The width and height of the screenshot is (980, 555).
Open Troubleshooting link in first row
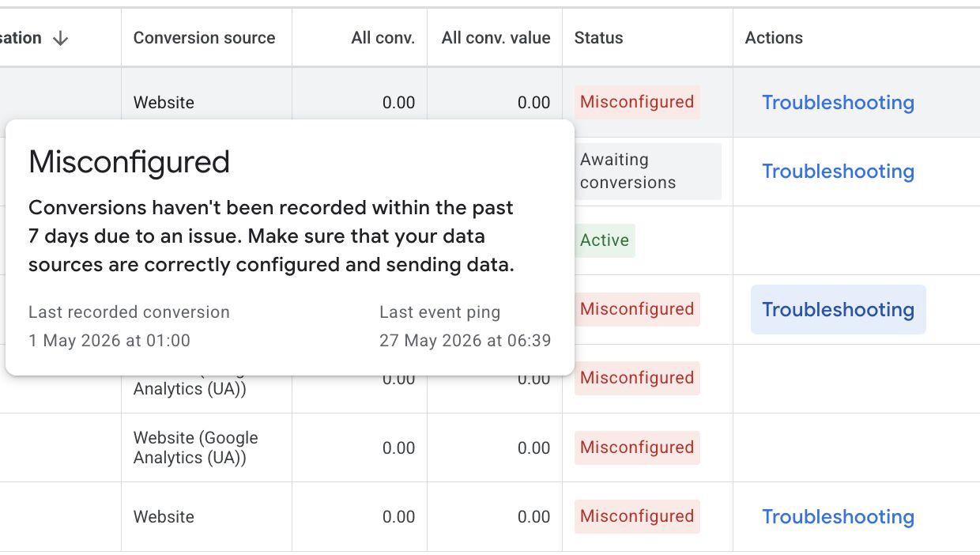pyautogui.click(x=838, y=103)
